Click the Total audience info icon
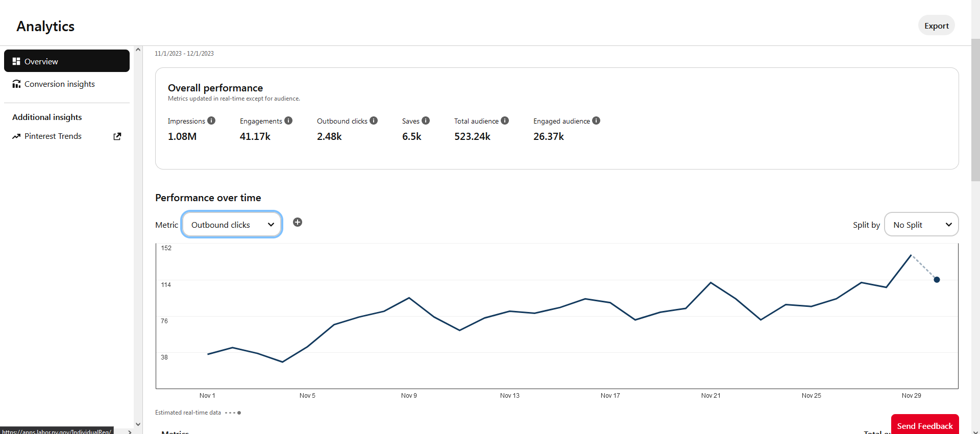This screenshot has height=434, width=980. 505,120
